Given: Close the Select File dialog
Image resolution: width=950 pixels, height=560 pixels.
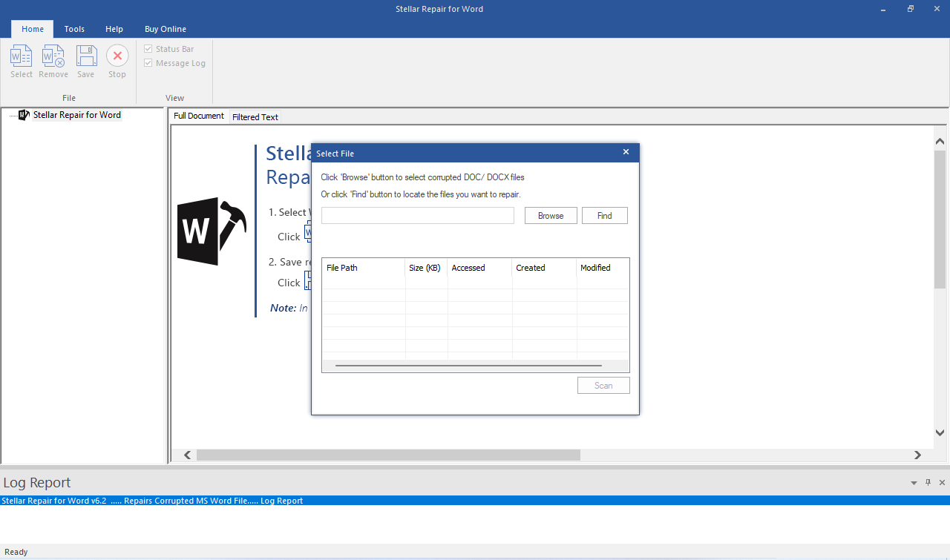Looking at the screenshot, I should pyautogui.click(x=626, y=152).
